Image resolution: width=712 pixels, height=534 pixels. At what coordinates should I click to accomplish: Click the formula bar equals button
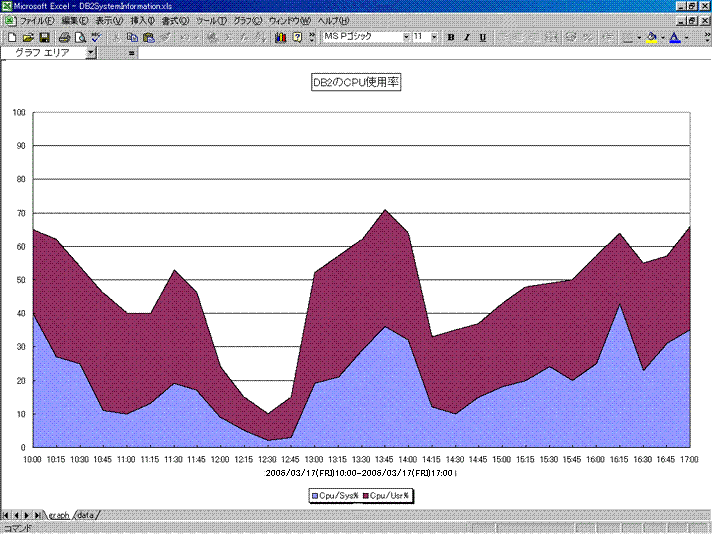click(131, 53)
